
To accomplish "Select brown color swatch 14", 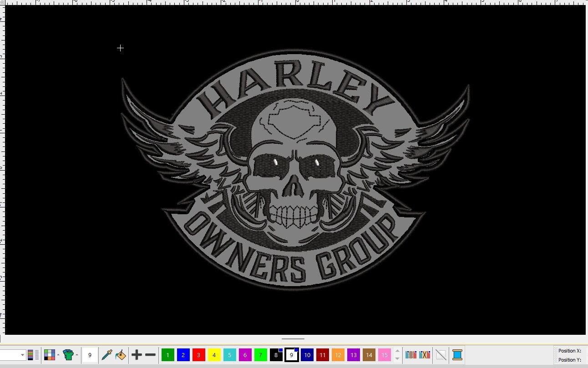I will coord(369,355).
